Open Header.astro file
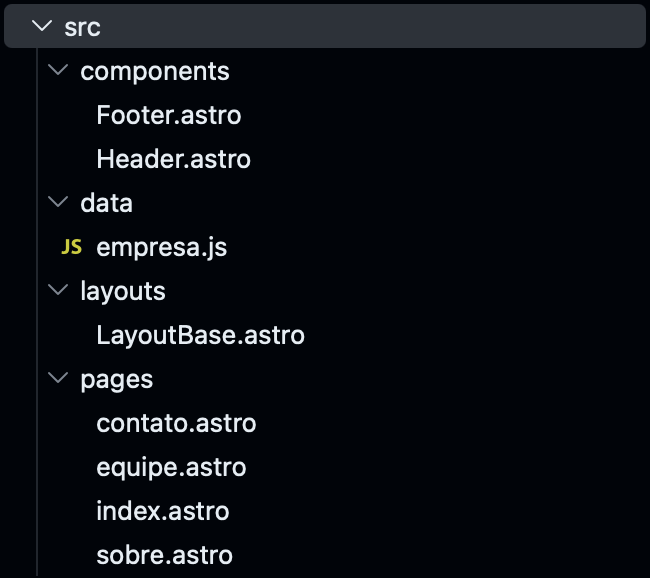 click(174, 159)
